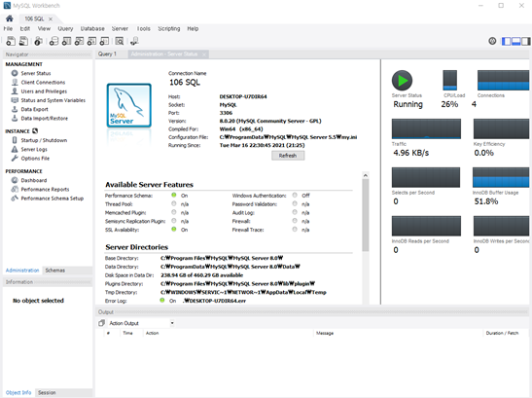
Task: Create a new table icon
Action: pos(66,41)
